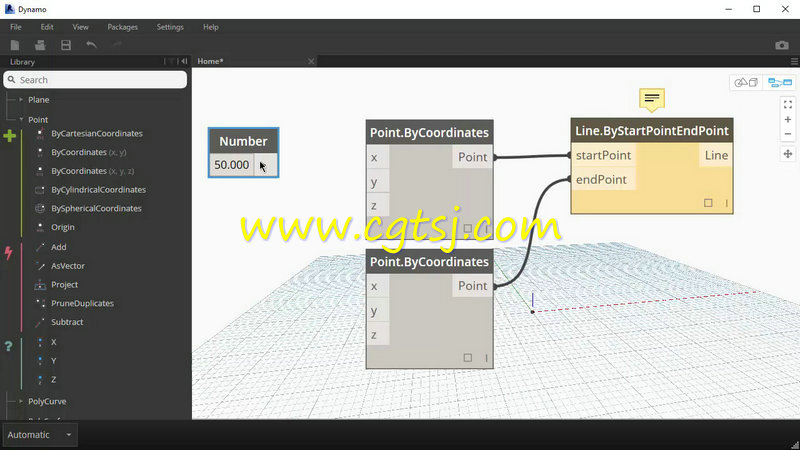Click endPoint input port on Line node
The image size is (800, 450).
click(602, 179)
